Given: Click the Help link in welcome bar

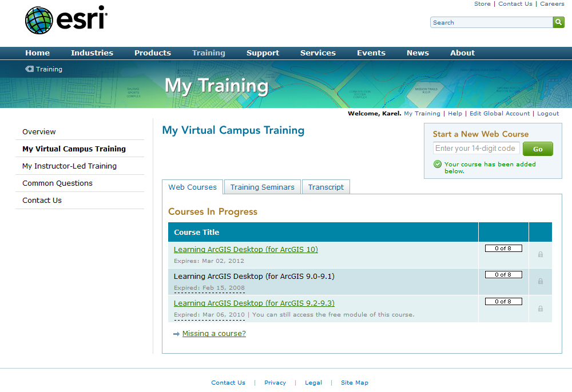Looking at the screenshot, I should coord(455,113).
